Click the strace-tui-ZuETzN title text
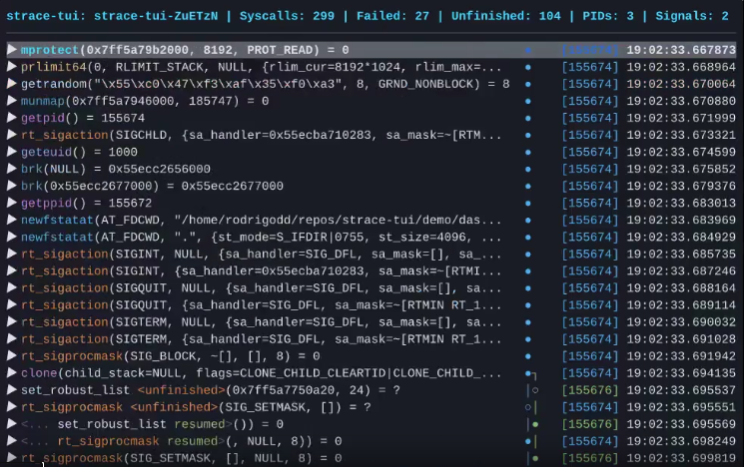744x467 pixels. point(156,16)
